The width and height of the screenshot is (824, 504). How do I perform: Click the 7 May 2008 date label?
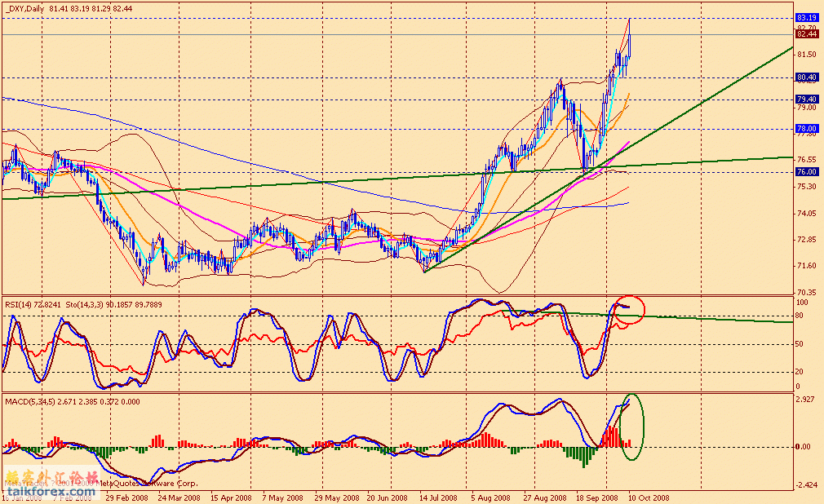pos(283,497)
